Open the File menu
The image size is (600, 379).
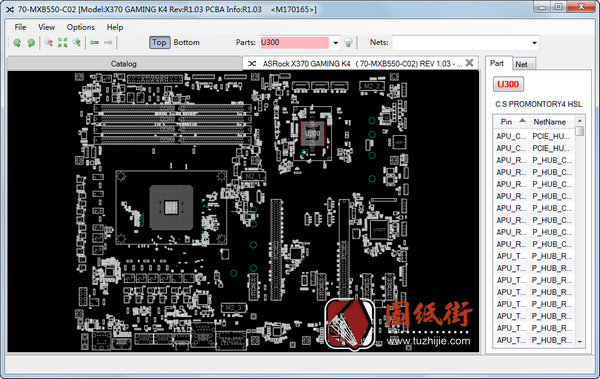[20, 27]
